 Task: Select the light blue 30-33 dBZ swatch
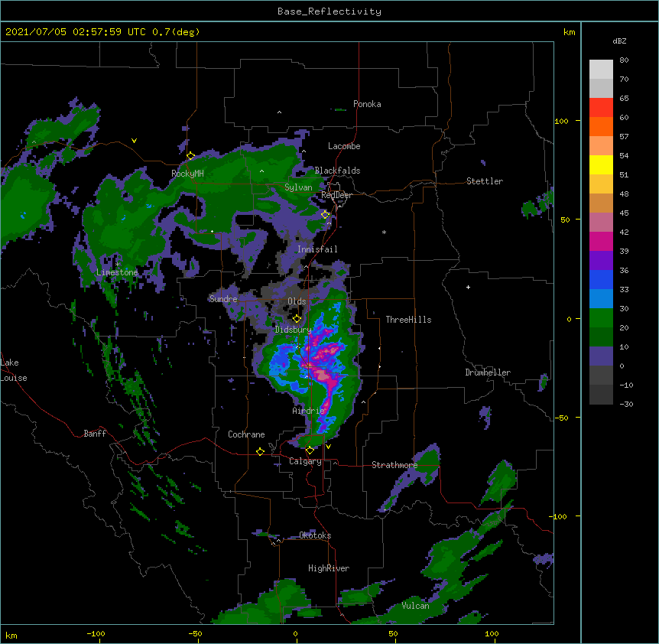[601, 299]
